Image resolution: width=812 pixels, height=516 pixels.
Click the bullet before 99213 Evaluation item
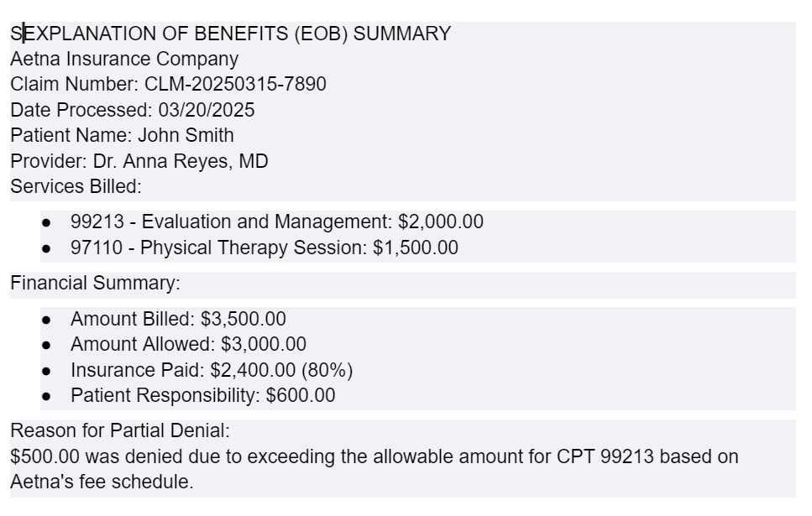(x=47, y=222)
